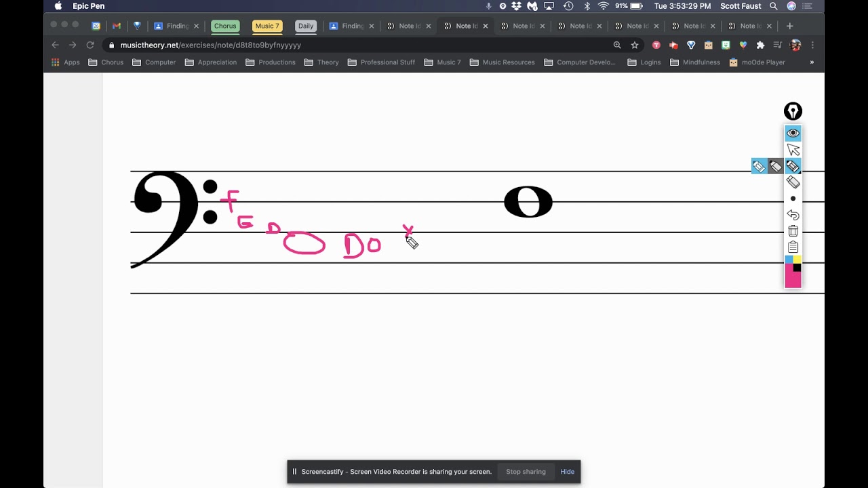Open Chrome three-dot menu
The height and width of the screenshot is (488, 868).
point(812,45)
